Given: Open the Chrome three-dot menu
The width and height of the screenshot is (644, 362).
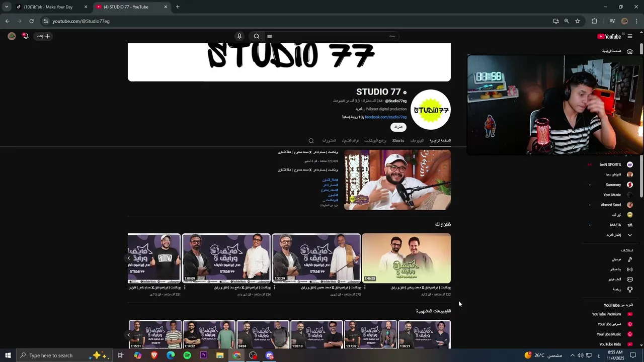Looking at the screenshot, I should point(637,21).
